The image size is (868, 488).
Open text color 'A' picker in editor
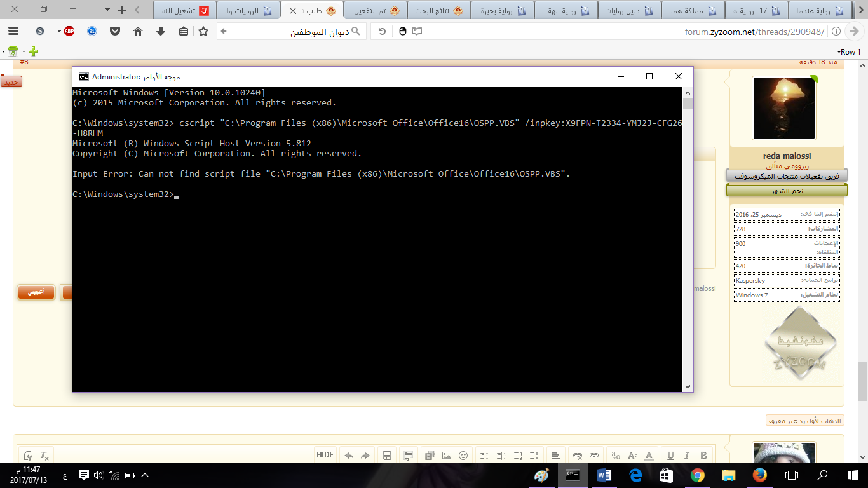point(649,456)
